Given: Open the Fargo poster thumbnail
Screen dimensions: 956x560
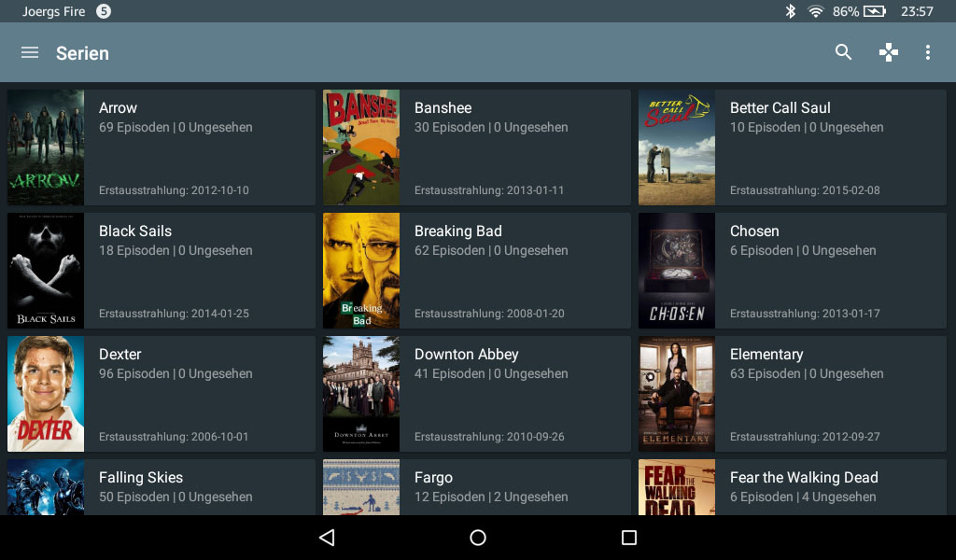Looking at the screenshot, I should tap(361, 487).
